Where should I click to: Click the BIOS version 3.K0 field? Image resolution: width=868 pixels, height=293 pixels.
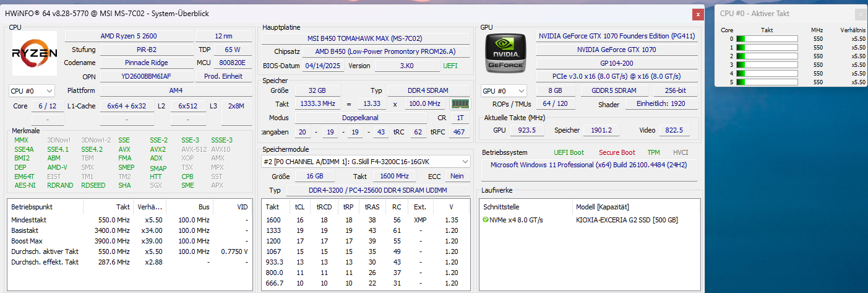pos(406,66)
